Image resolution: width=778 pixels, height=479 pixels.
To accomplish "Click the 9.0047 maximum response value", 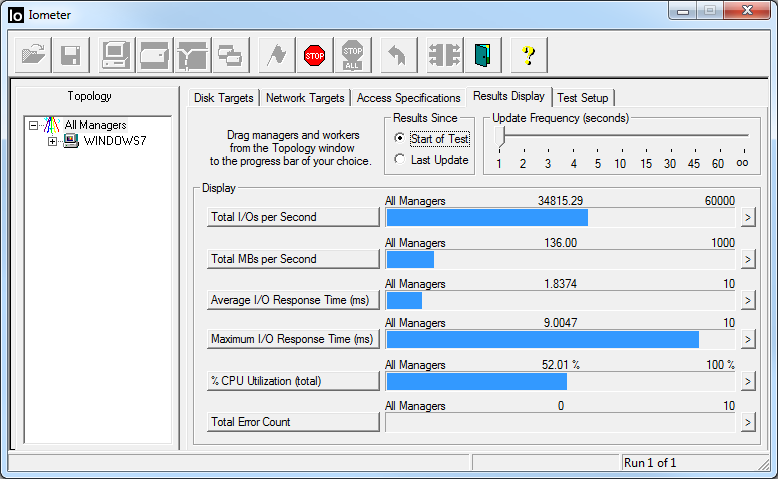I will click(560, 323).
